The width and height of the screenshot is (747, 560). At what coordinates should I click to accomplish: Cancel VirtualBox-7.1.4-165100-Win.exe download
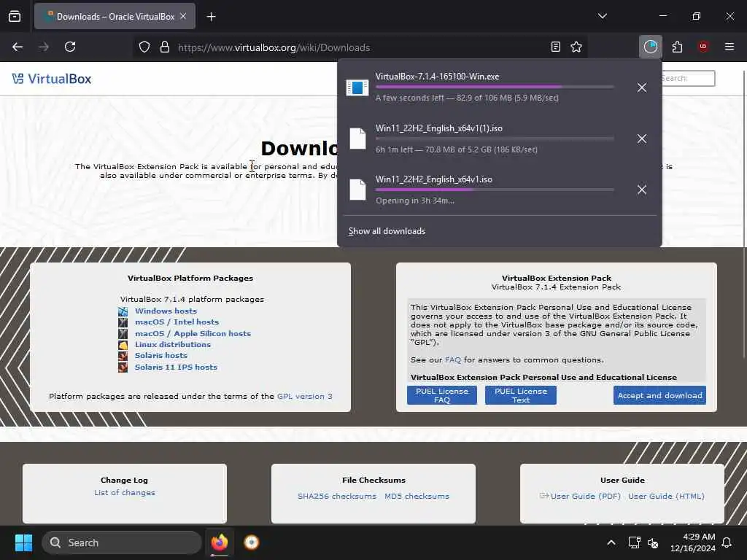(x=642, y=87)
